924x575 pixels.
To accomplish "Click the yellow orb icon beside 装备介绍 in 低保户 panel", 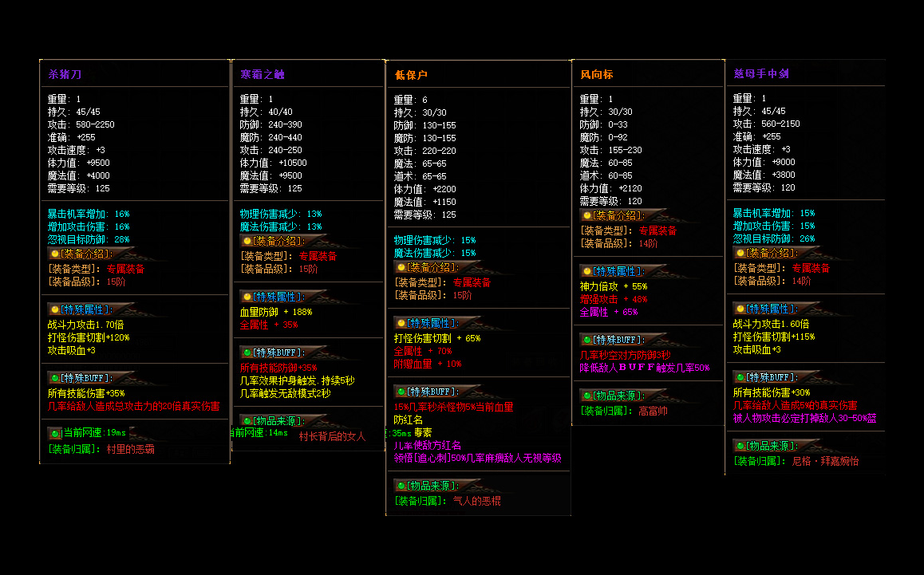I will (x=401, y=268).
